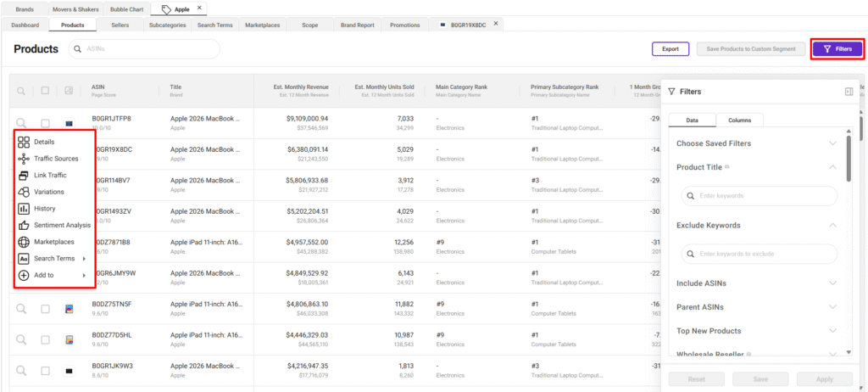Click the purple Filters button
This screenshot has width=868, height=392.
837,49
